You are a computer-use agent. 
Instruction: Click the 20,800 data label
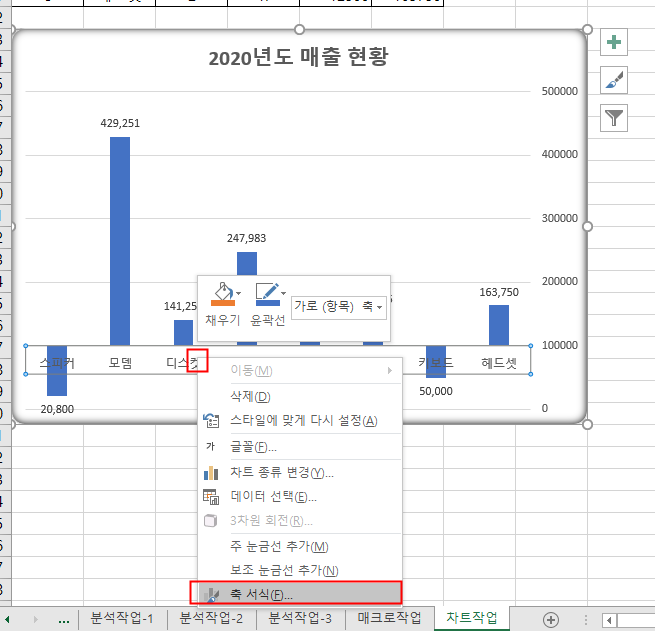[57, 409]
